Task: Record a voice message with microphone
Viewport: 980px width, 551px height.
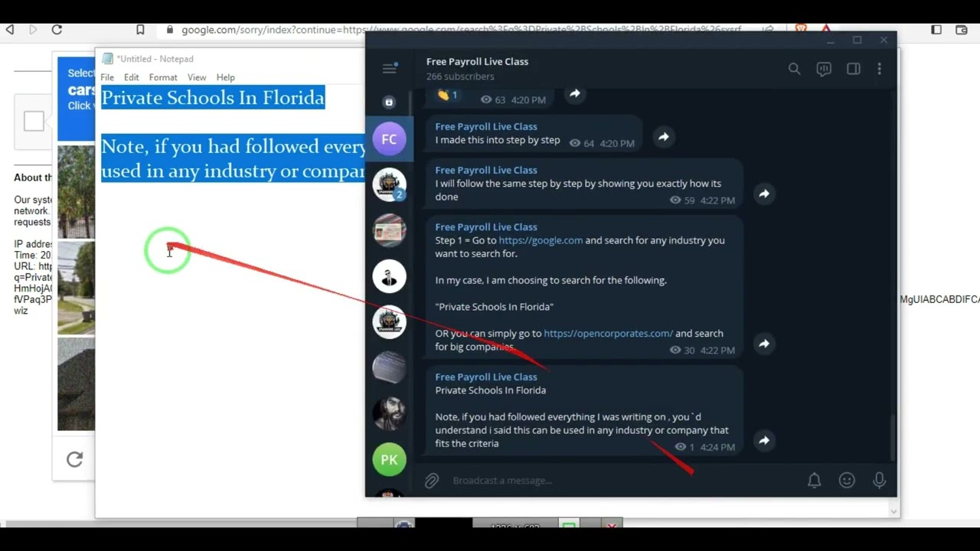Action: (x=879, y=481)
